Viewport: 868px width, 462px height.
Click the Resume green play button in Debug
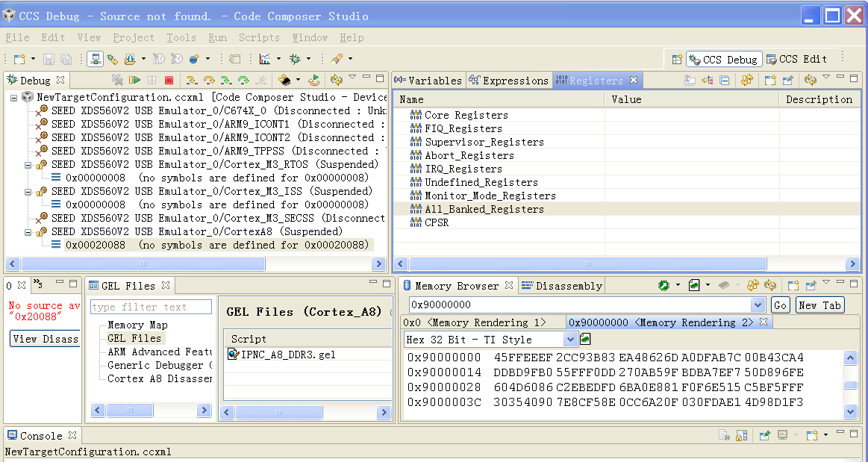134,80
